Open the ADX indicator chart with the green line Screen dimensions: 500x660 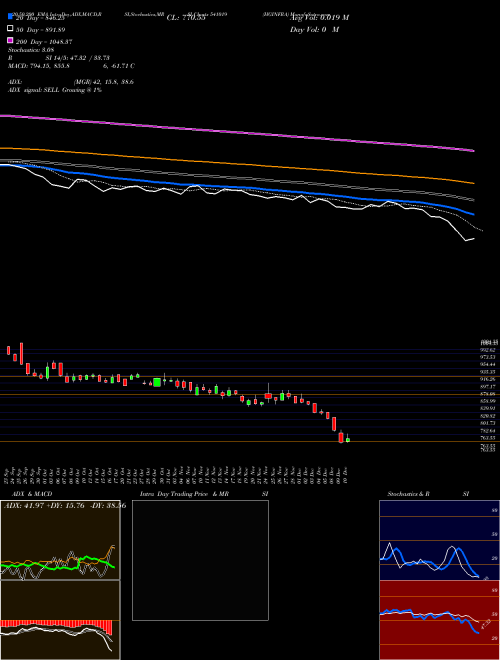coord(60,540)
